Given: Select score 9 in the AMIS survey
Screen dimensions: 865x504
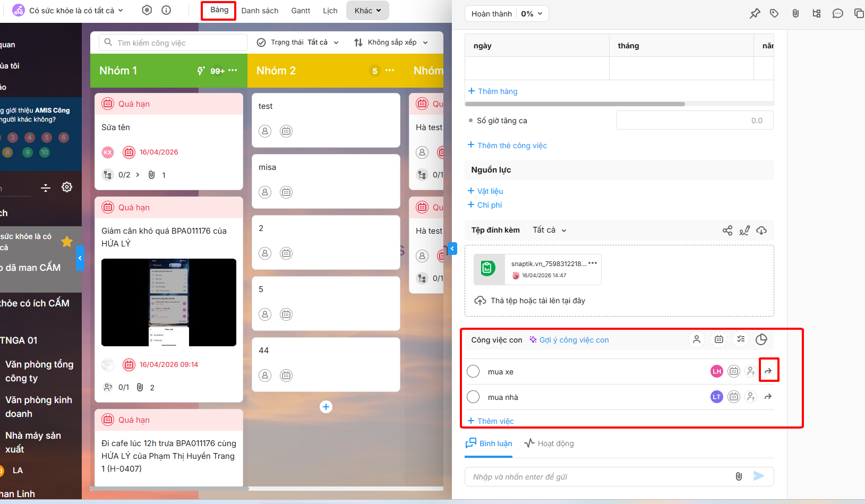Looking at the screenshot, I should [x=28, y=152].
